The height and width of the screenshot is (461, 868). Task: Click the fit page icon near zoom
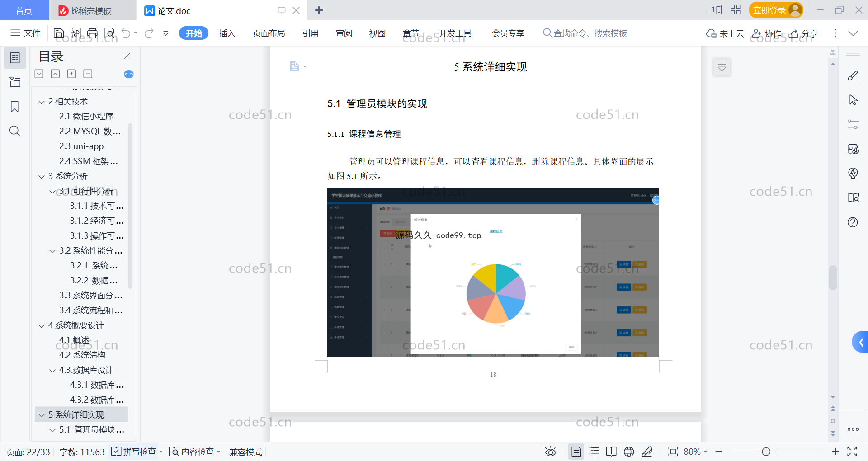tap(673, 452)
